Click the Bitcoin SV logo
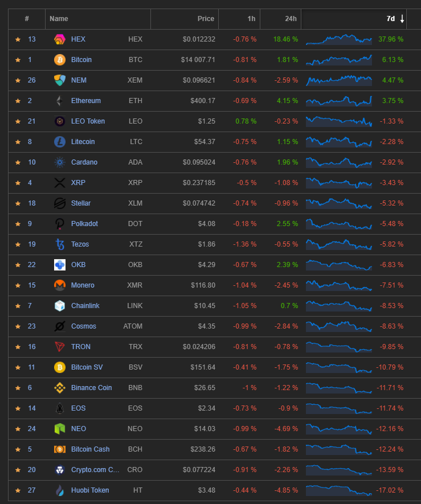 pos(60,367)
